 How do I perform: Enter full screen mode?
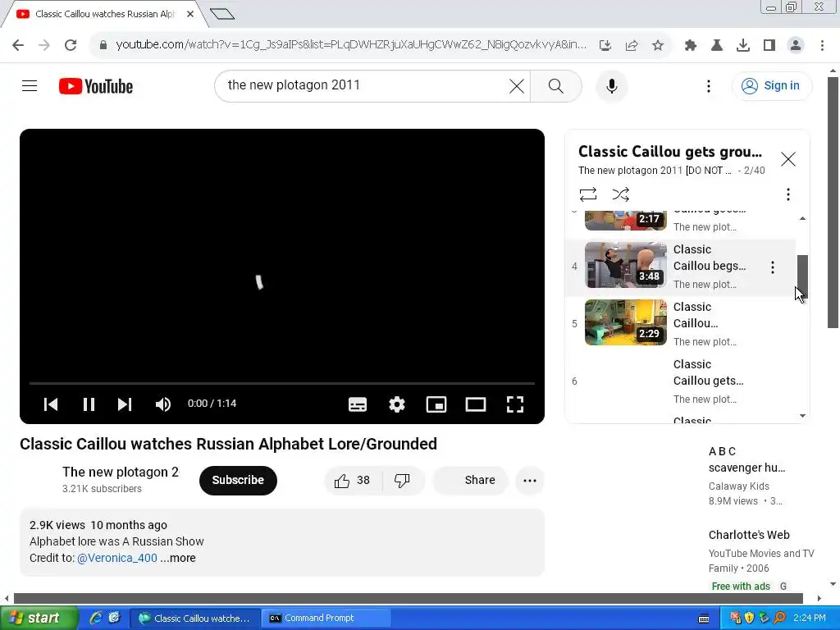[515, 404]
